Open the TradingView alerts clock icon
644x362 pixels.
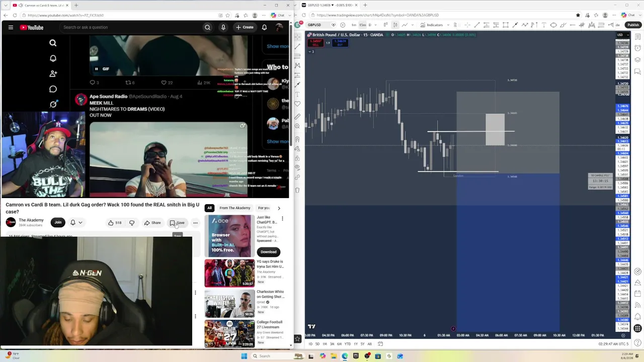point(638,48)
